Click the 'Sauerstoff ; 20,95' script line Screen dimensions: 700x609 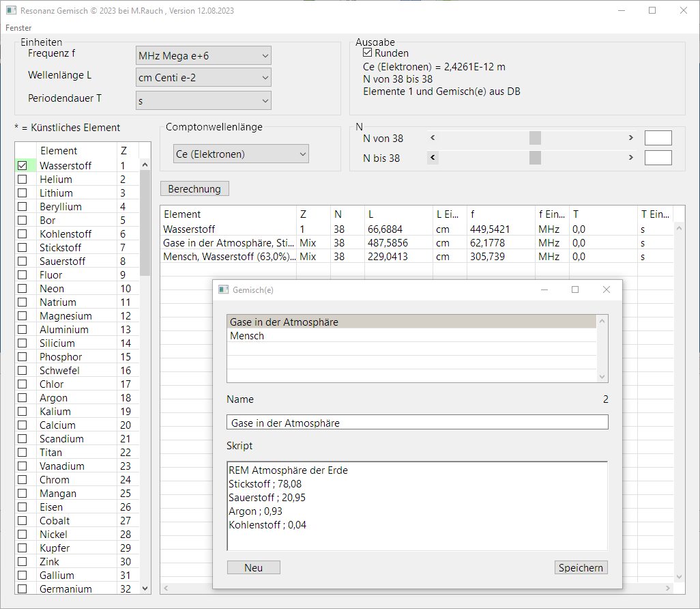tap(267, 498)
